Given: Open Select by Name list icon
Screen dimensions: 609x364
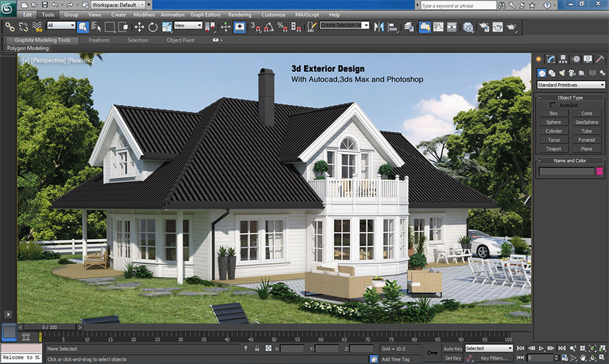Looking at the screenshot, I should click(96, 27).
